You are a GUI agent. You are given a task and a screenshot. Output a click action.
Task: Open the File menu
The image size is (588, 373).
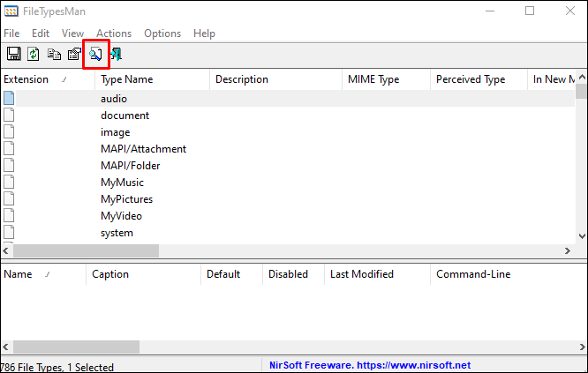(11, 34)
